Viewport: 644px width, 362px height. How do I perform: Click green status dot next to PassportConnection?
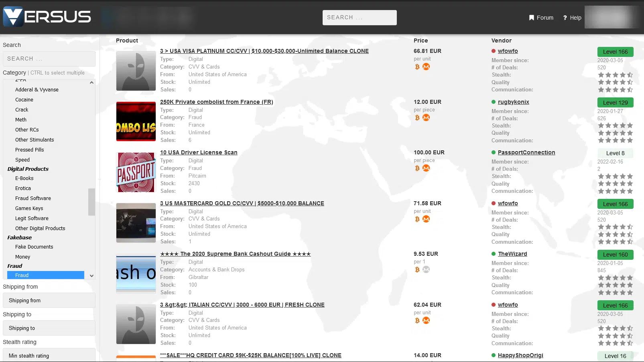(x=494, y=152)
